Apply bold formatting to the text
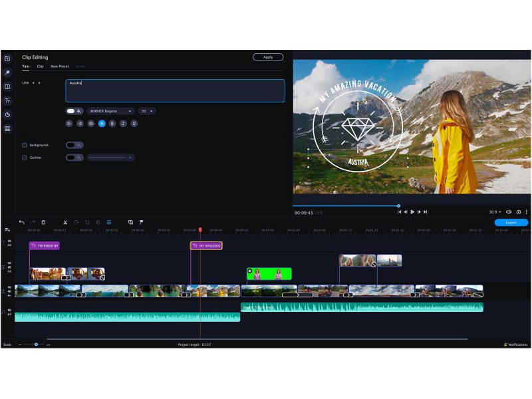The image size is (532, 399). coord(112,123)
